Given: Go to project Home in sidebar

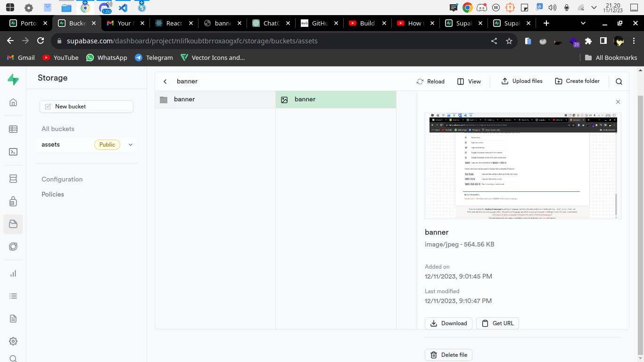Looking at the screenshot, I should [13, 102].
